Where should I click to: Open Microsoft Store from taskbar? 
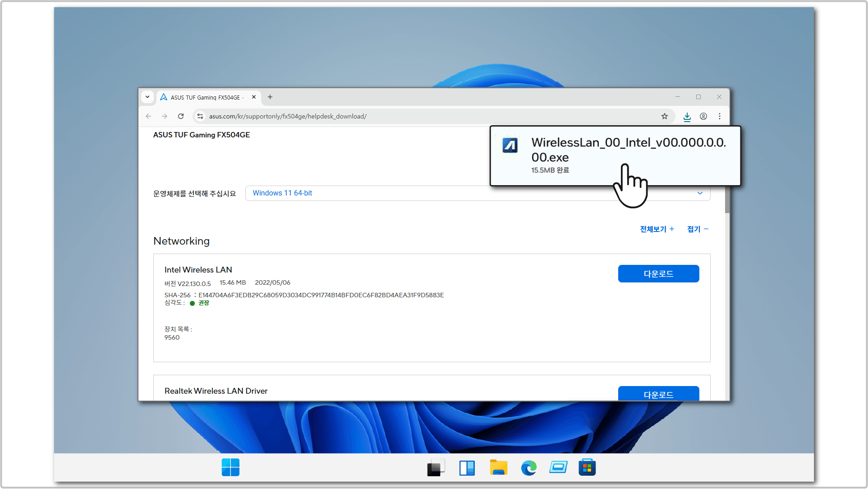tap(587, 468)
